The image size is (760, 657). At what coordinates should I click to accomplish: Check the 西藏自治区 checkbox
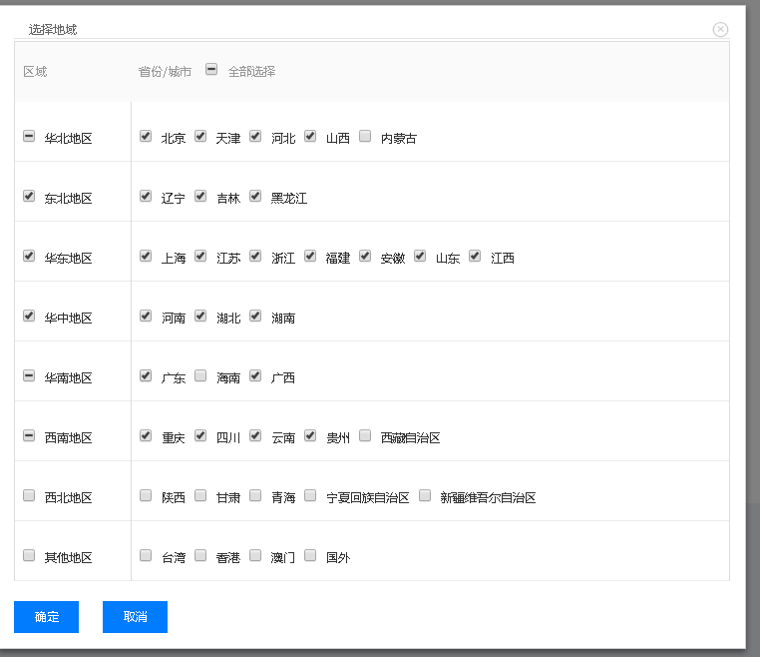(365, 436)
